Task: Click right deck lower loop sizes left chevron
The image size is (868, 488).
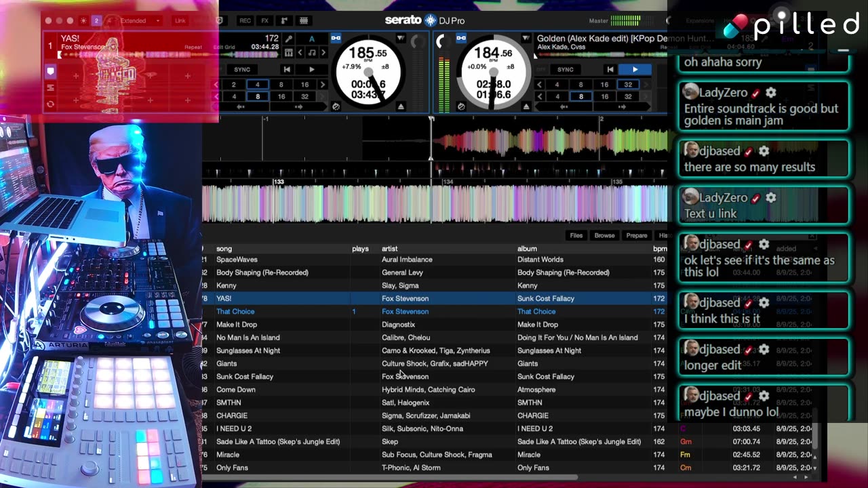Action: click(x=540, y=96)
